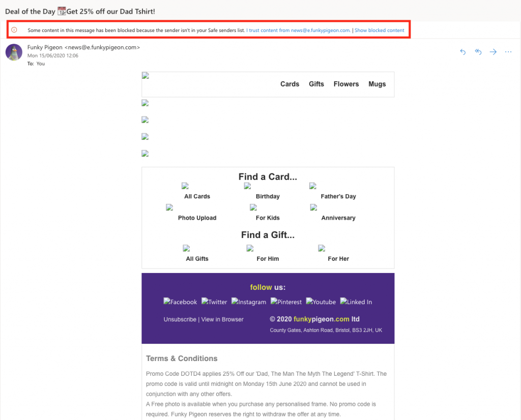This screenshot has height=420, width=521.
Task: Open the Flowers menu item
Action: click(x=346, y=84)
